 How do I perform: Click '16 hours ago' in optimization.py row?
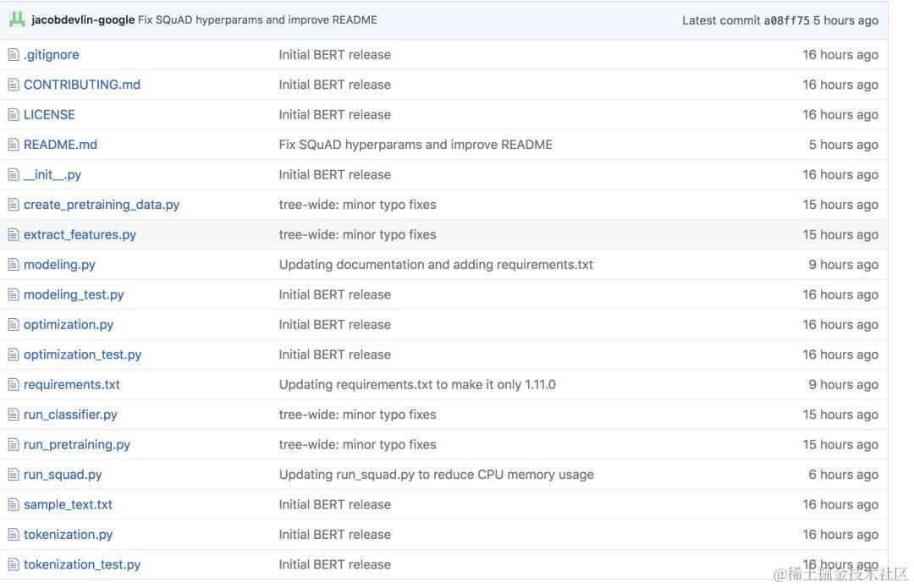[840, 325]
